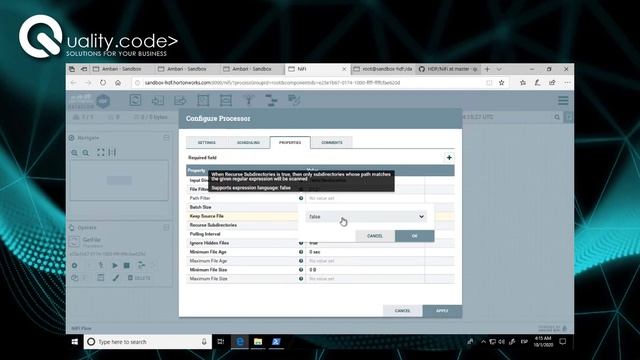Switch to the Scheduling tab
Image resolution: width=640 pixels, height=360 pixels.
click(248, 142)
